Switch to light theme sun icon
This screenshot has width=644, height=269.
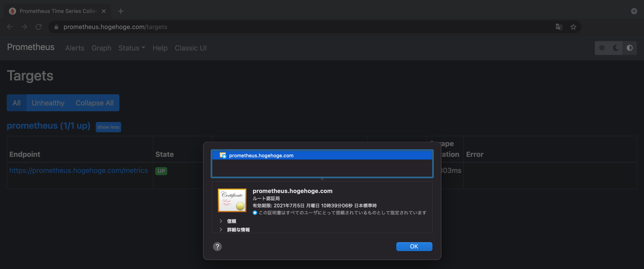pos(602,48)
